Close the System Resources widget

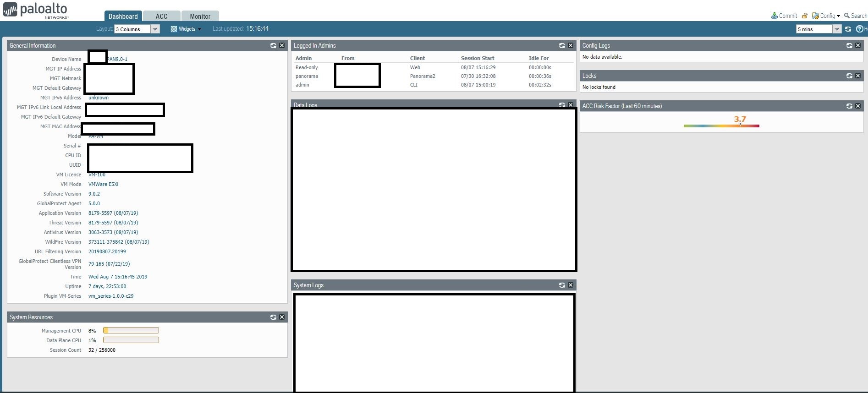282,317
